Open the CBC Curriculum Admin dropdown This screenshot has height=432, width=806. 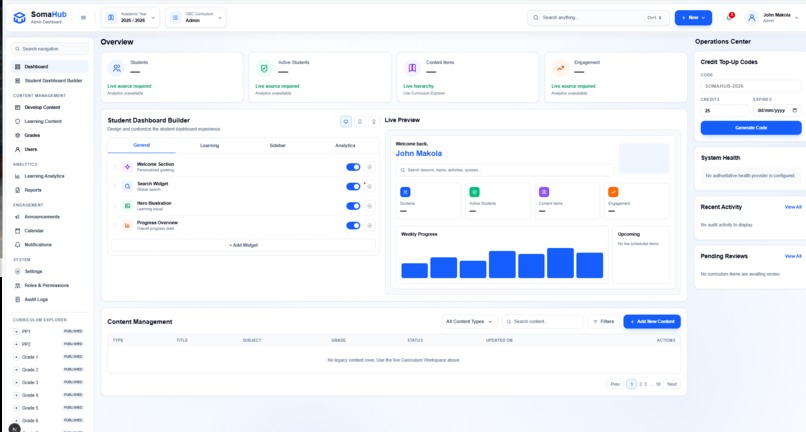tap(195, 17)
